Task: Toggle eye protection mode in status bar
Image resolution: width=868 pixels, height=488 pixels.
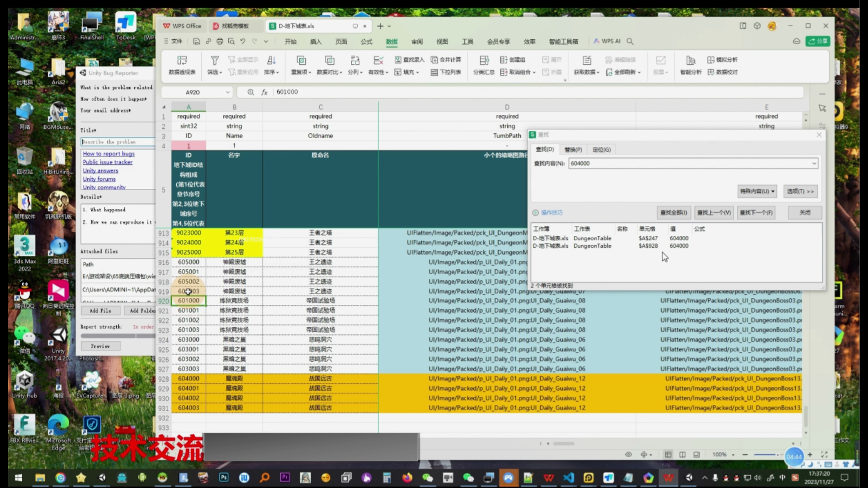Action: tap(628, 455)
